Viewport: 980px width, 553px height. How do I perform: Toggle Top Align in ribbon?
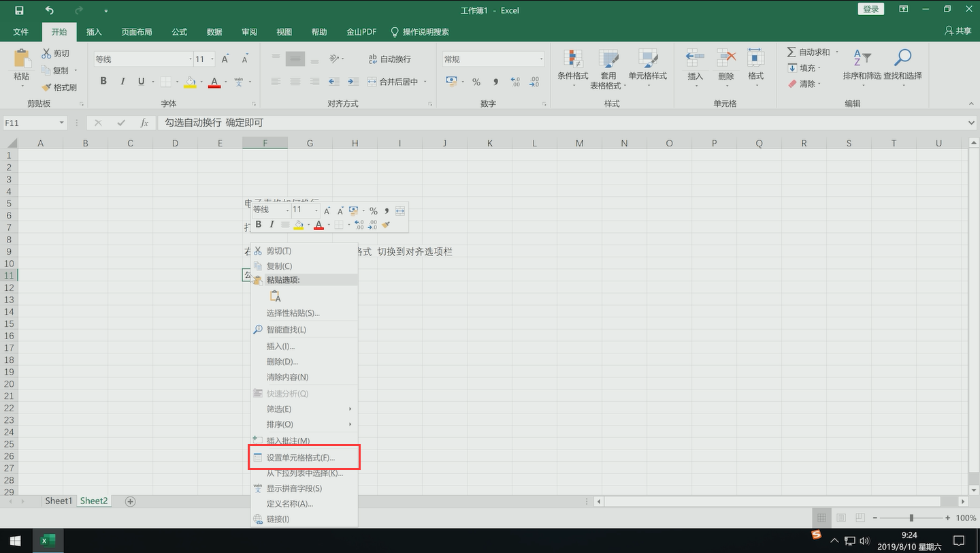[276, 59]
